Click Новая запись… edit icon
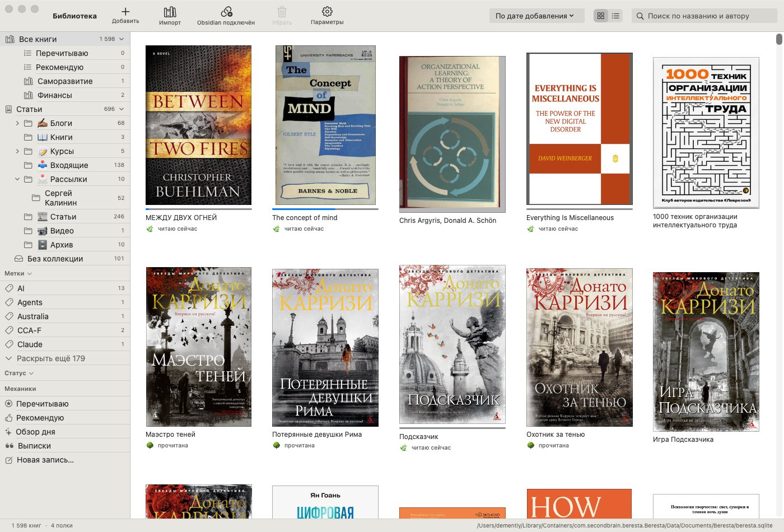 (9, 460)
